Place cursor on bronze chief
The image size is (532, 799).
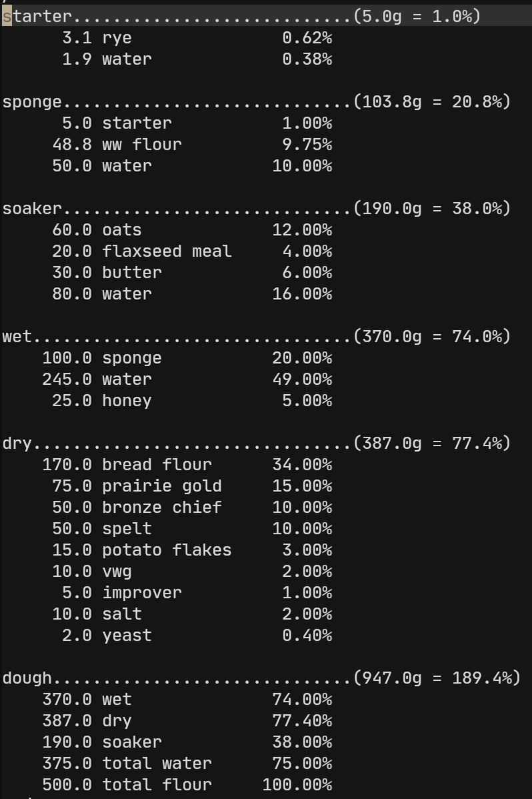tap(161, 508)
